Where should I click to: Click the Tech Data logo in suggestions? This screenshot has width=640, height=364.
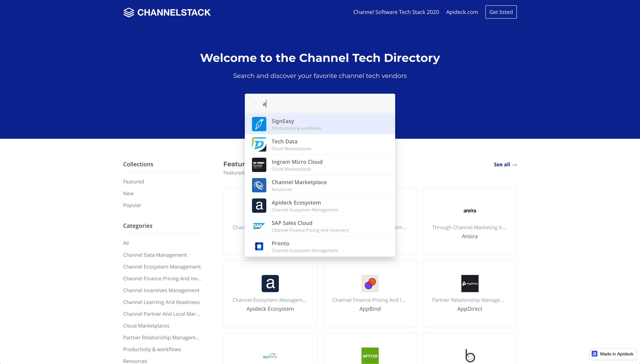259,144
